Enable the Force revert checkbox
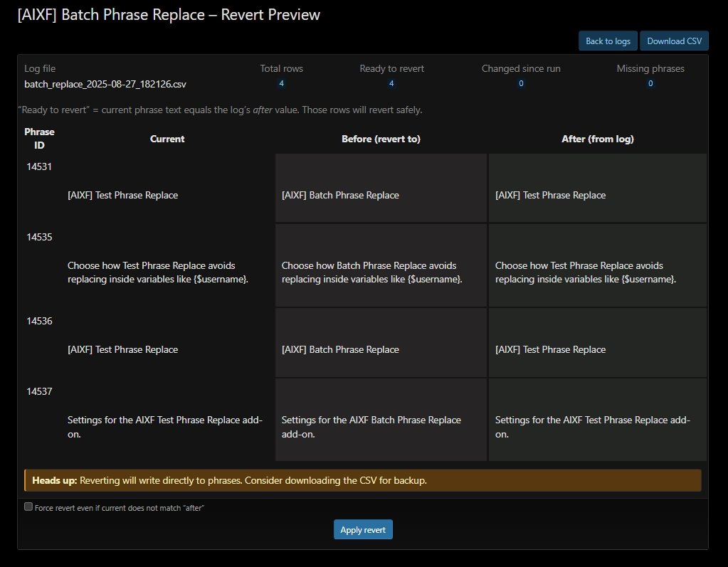728x567 pixels. click(28, 507)
